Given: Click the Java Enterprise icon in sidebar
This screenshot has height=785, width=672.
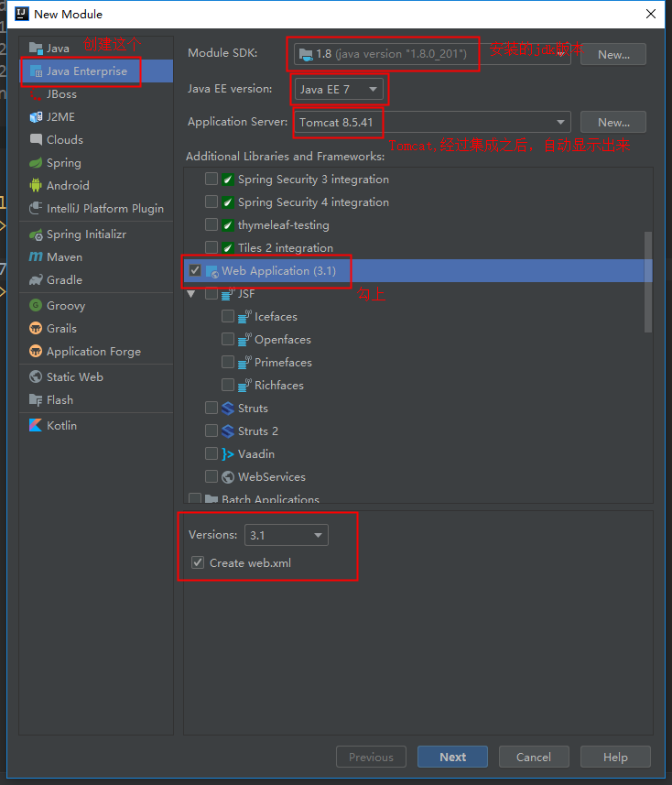Looking at the screenshot, I should click(36, 71).
